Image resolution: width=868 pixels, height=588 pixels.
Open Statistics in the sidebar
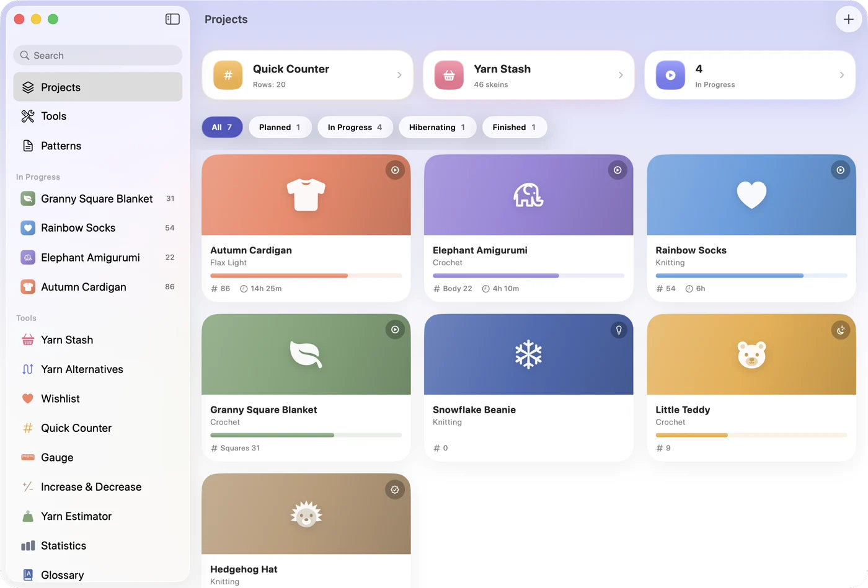coord(98,546)
